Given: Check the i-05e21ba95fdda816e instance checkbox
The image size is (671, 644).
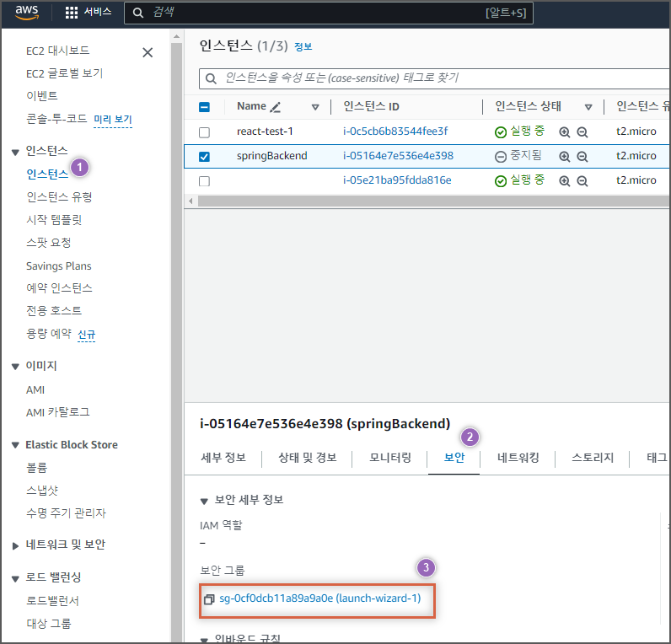Looking at the screenshot, I should click(x=205, y=181).
